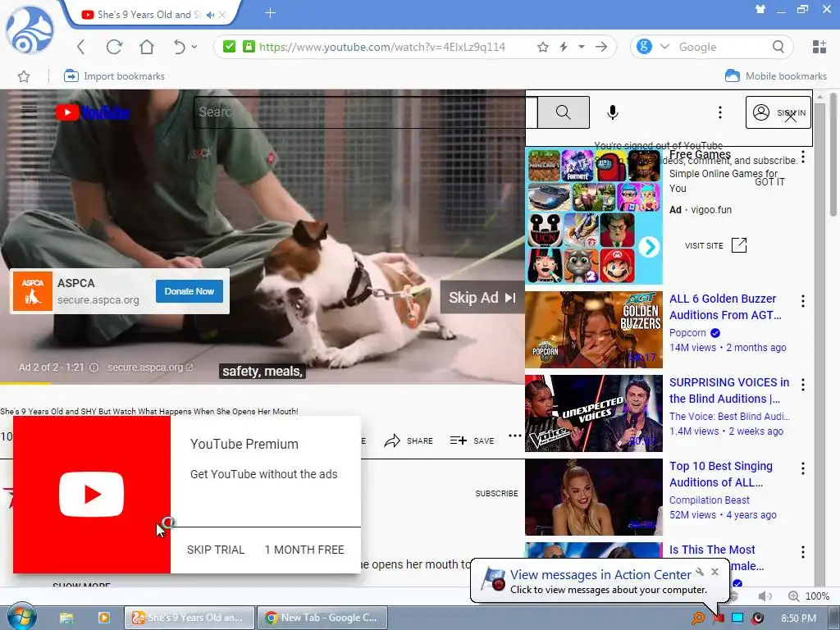Open the YouTube hamburger guide menu

click(30, 112)
